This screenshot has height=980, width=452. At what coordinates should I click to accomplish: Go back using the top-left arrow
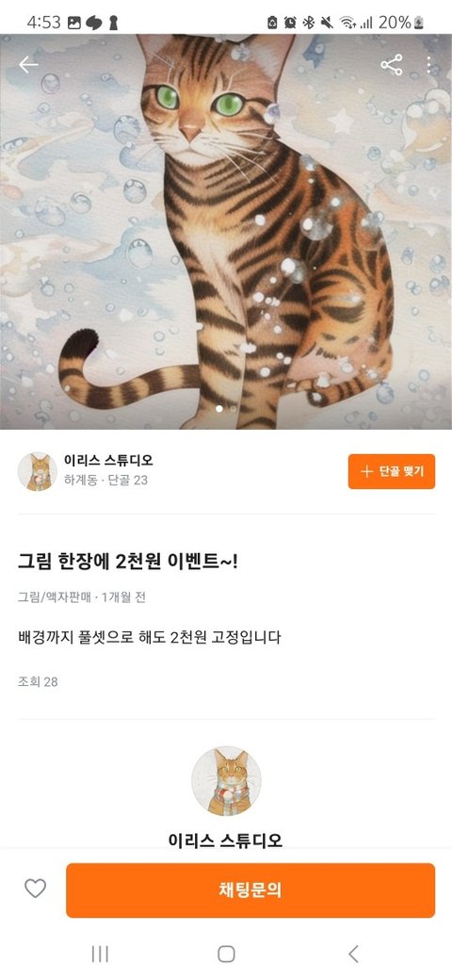[x=28, y=65]
